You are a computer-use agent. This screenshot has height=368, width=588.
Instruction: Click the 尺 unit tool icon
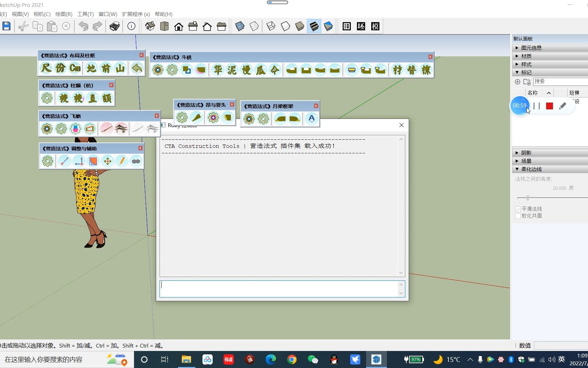[46, 68]
